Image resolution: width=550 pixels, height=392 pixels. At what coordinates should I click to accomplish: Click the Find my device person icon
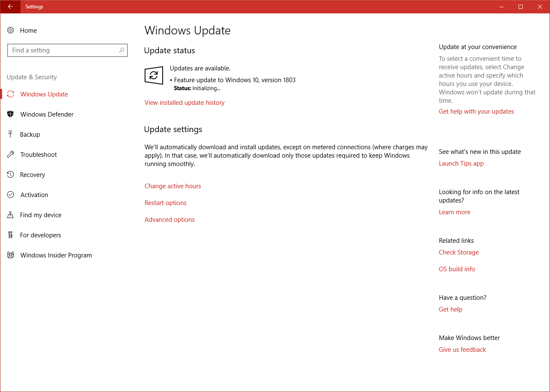coord(10,215)
